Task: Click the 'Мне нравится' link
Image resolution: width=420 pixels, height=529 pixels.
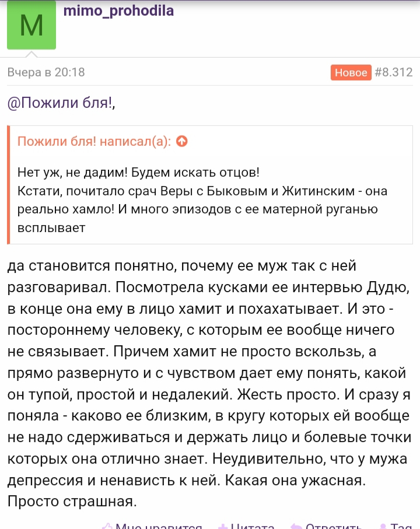Action: pyautogui.click(x=159, y=526)
